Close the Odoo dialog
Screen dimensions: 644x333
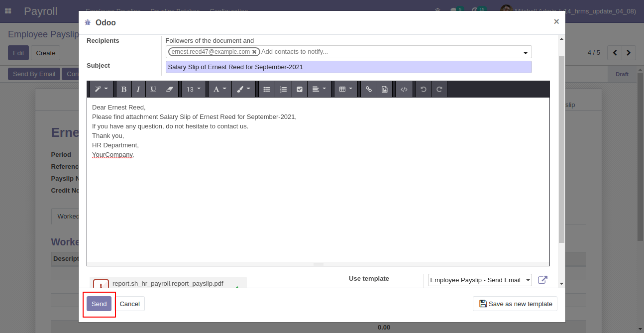pos(556,21)
